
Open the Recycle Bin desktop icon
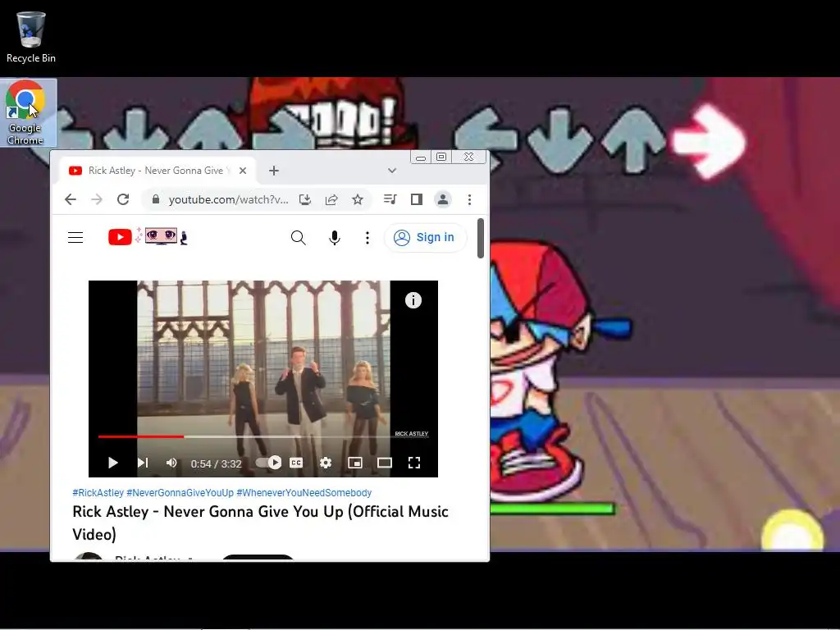[x=30, y=38]
